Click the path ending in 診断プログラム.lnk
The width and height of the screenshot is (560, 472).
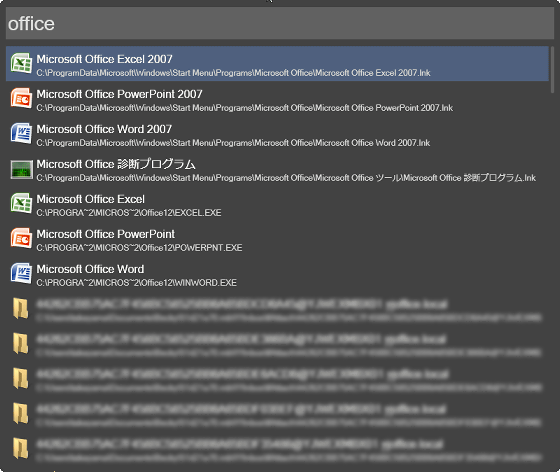(286, 178)
